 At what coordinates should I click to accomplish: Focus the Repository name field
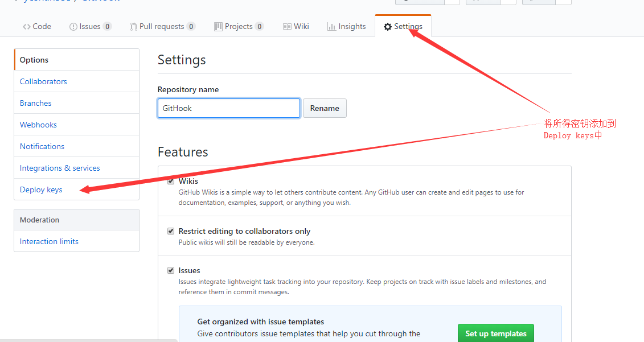click(229, 108)
